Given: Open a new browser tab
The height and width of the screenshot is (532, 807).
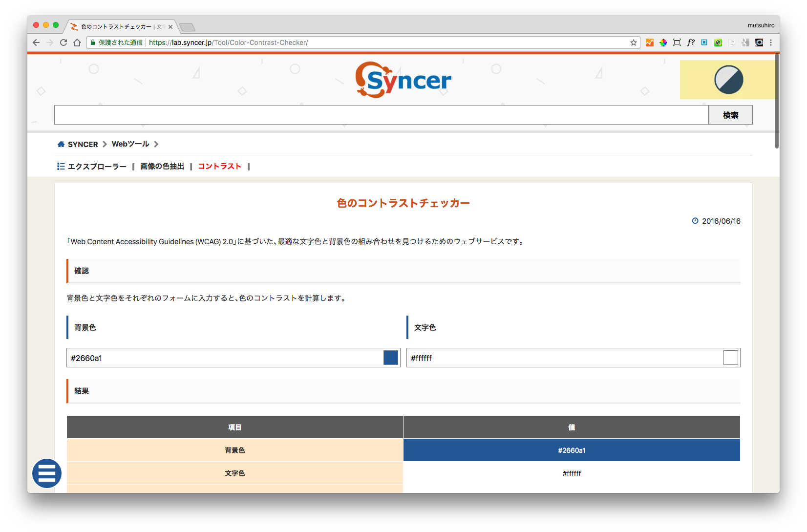Looking at the screenshot, I should 187,27.
